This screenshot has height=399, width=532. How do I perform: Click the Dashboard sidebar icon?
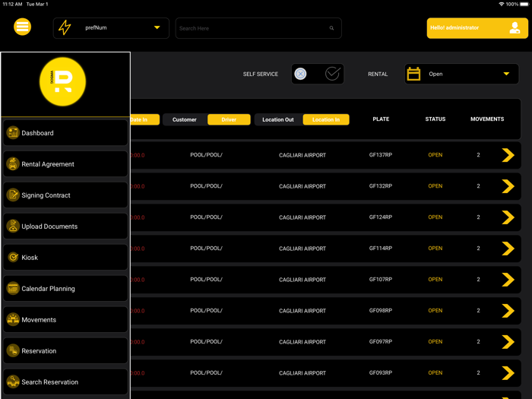point(13,133)
